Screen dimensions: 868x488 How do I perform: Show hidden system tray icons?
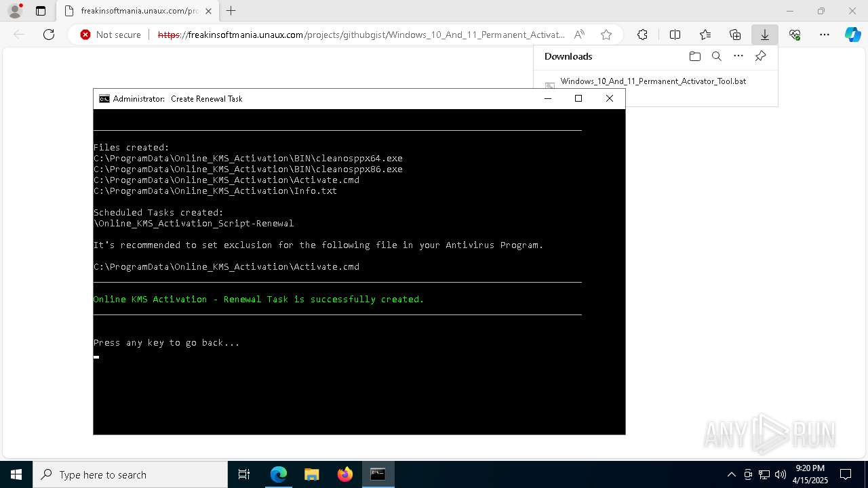tap(731, 474)
